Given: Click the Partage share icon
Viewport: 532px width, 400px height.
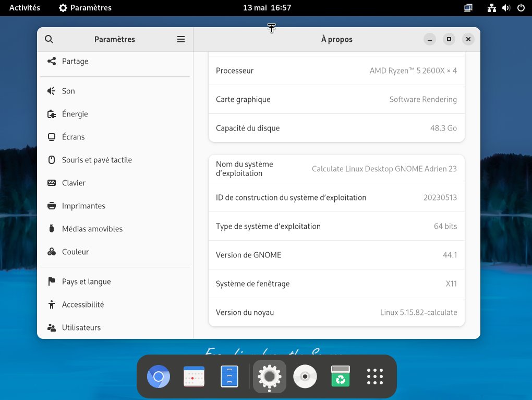Looking at the screenshot, I should pyautogui.click(x=52, y=61).
